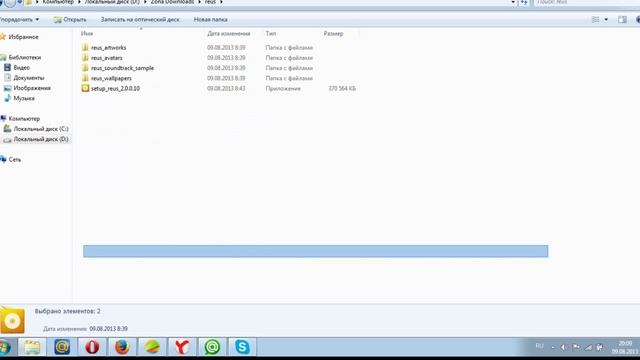Open File Explorer from the taskbar
640x360 pixels.
pyautogui.click(x=32, y=347)
